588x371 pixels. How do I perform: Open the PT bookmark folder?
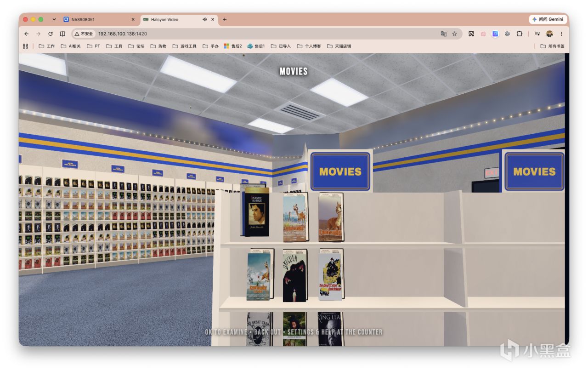(x=94, y=46)
